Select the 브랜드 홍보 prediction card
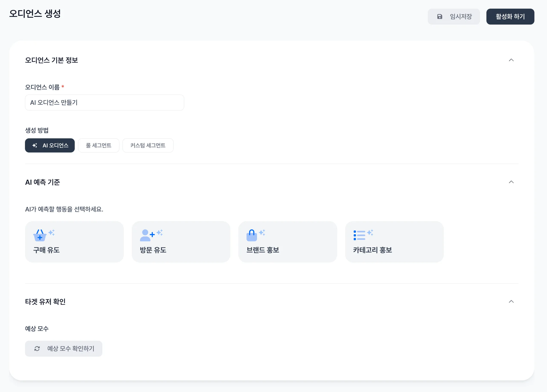Viewport: 547px width, 392px height. [287, 242]
